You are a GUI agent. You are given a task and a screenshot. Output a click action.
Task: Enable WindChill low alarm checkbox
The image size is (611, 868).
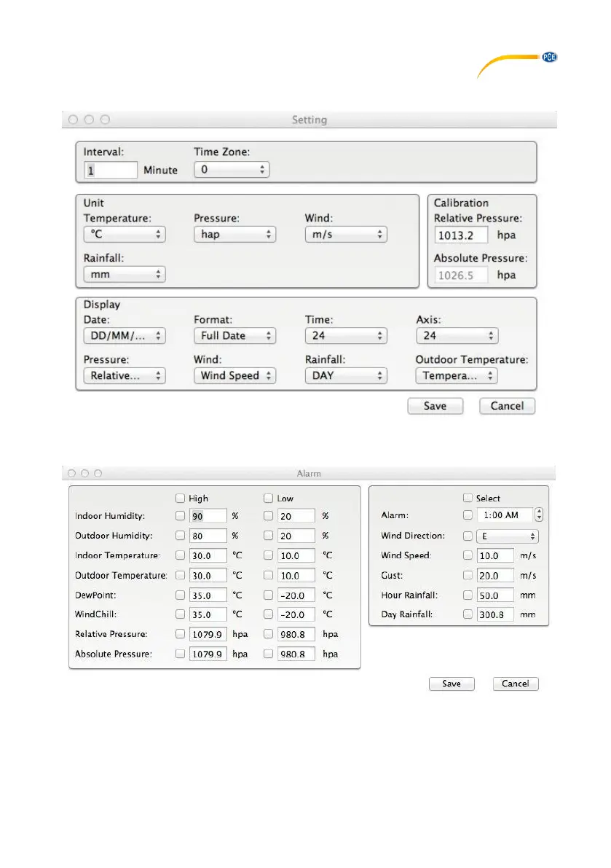(269, 614)
